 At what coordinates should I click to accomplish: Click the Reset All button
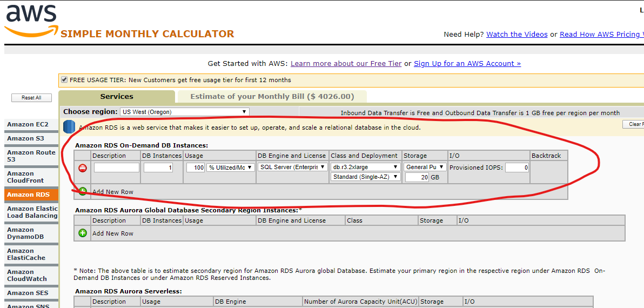[32, 98]
